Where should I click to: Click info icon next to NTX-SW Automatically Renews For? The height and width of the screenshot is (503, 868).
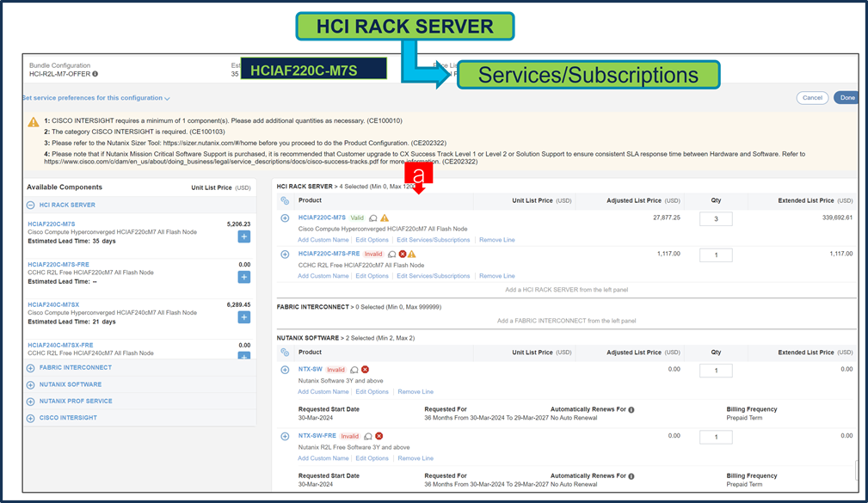[x=631, y=409]
